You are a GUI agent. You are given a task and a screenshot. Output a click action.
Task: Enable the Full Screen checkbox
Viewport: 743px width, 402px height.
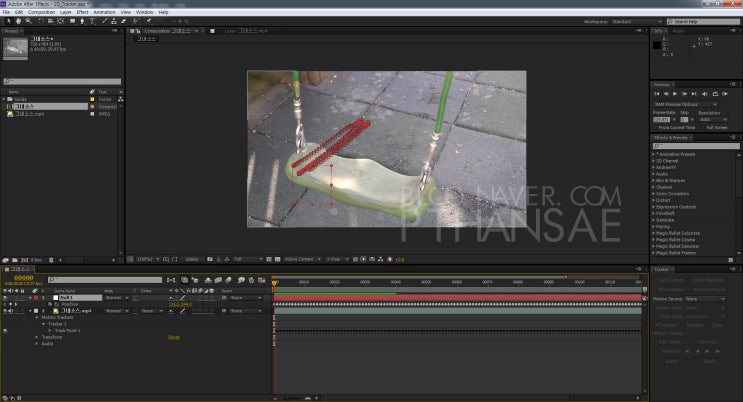tap(703, 128)
